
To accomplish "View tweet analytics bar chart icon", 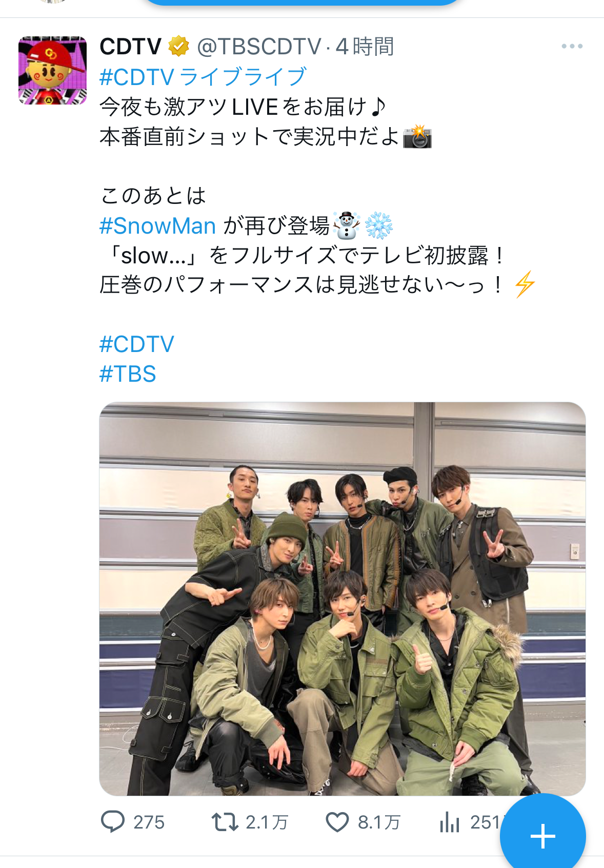I will click(x=450, y=822).
